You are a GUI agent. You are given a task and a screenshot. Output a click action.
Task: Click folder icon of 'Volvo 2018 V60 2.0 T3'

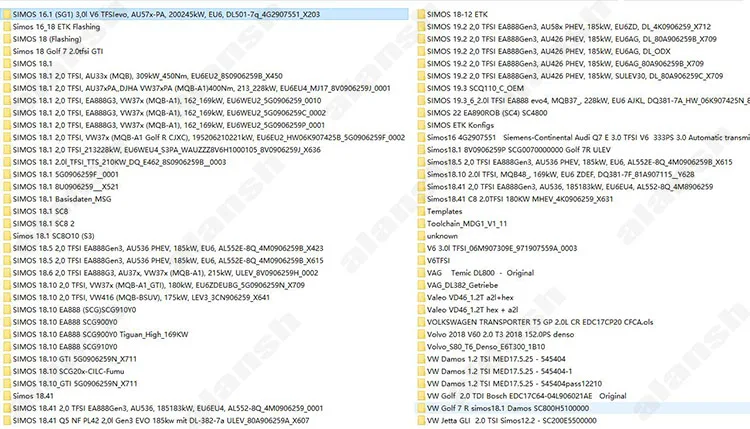tap(421, 335)
